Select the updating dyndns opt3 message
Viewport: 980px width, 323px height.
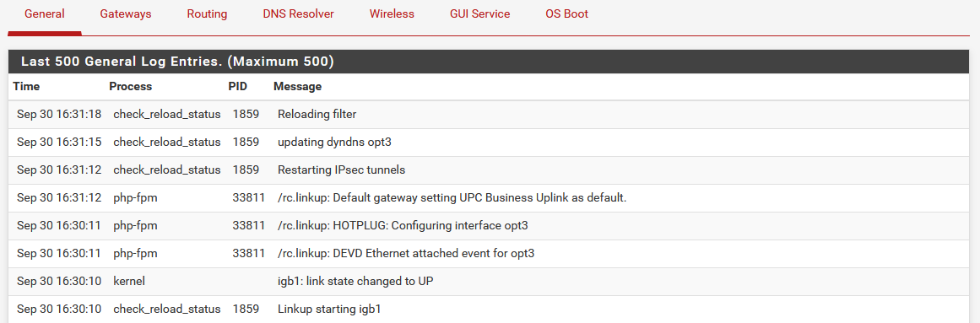[334, 142]
